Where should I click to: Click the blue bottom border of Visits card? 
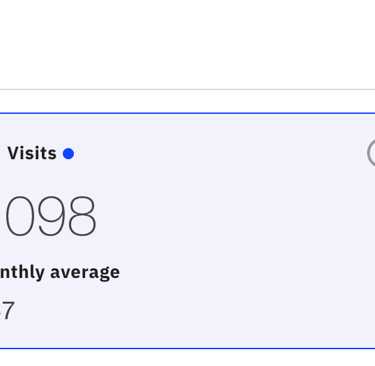click(187, 349)
